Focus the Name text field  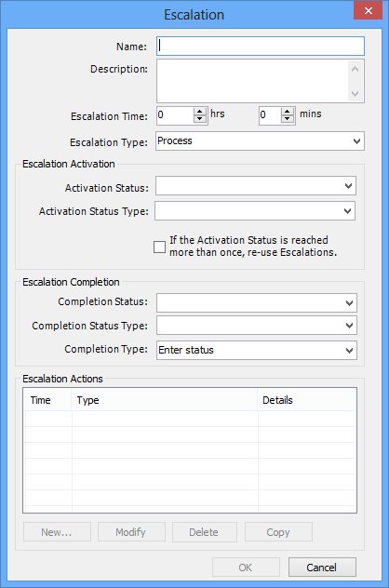[261, 47]
